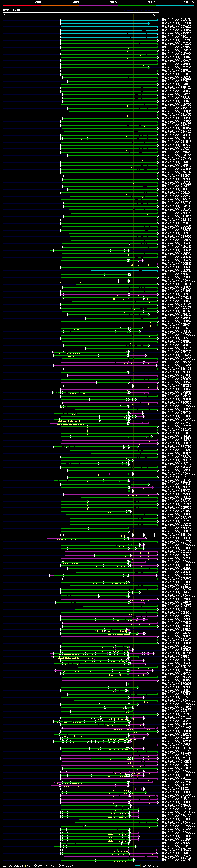
Task: Select the AV538645 query name
Action: (x=11, y=10)
